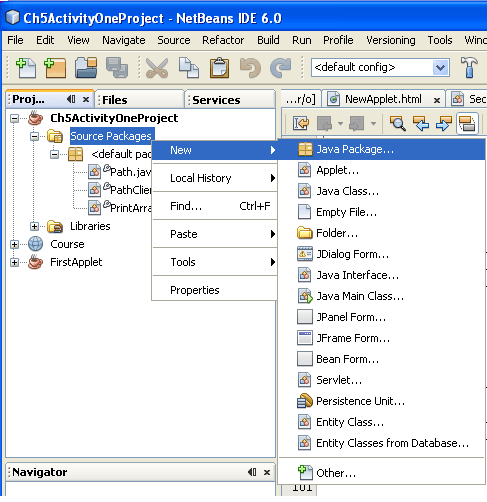487x502 pixels.
Task: Choose Java Package… from New submenu
Action: coord(381,149)
